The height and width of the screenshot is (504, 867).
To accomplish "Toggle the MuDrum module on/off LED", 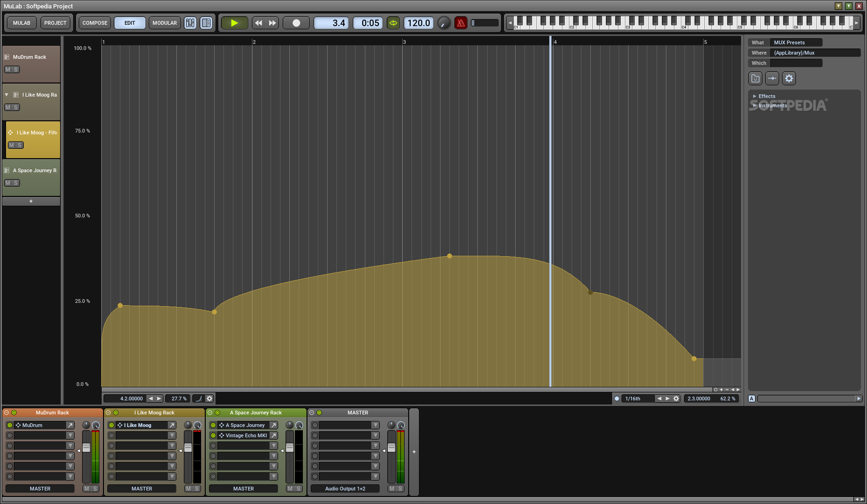I will click(x=10, y=425).
